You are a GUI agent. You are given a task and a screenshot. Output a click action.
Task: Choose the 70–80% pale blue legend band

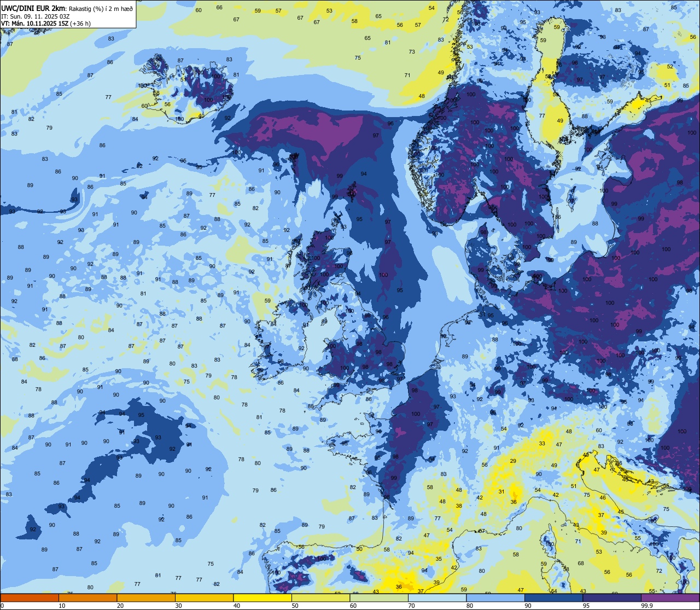click(x=437, y=598)
